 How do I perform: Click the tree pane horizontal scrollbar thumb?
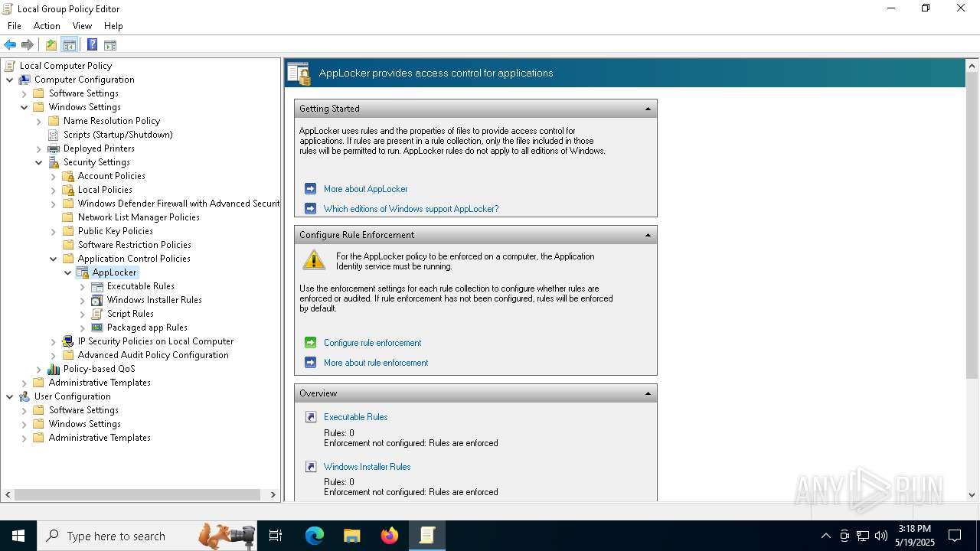point(136,495)
